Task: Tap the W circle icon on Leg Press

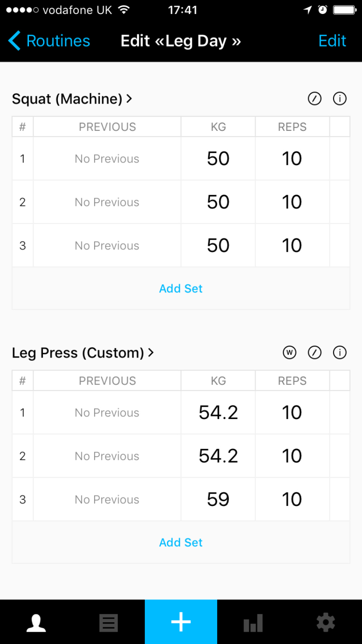Action: point(290,353)
